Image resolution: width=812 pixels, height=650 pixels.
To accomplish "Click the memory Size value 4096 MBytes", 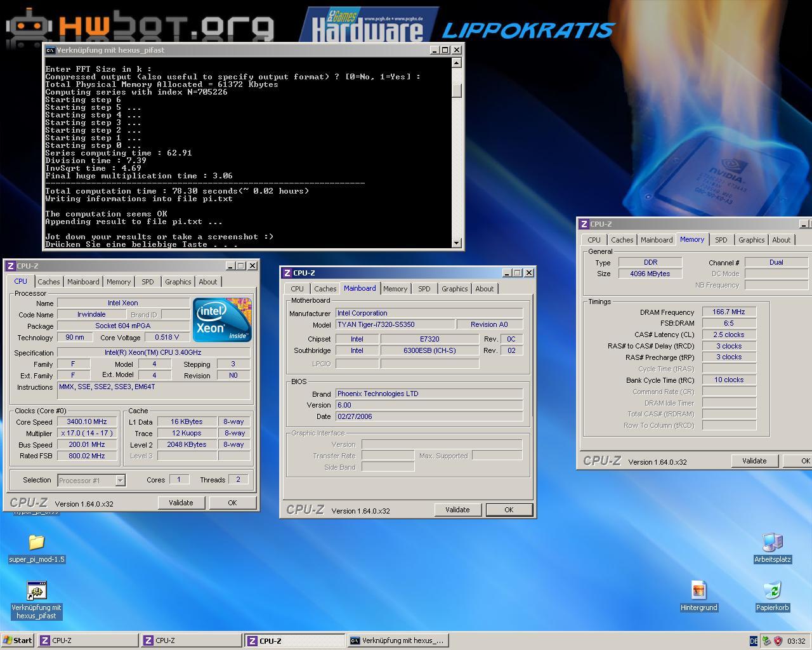I will (x=650, y=274).
